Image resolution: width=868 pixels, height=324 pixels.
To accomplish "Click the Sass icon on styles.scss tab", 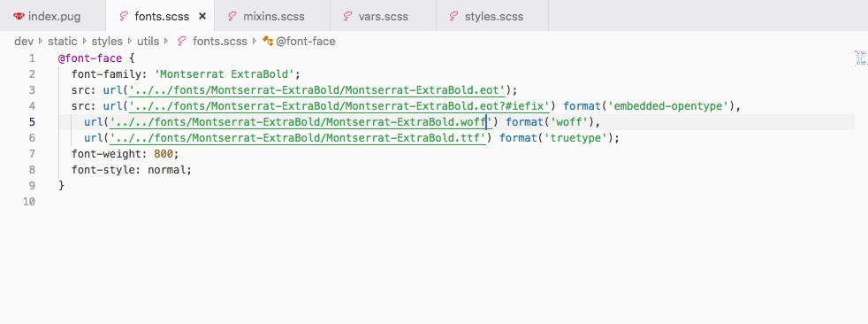I will 454,16.
